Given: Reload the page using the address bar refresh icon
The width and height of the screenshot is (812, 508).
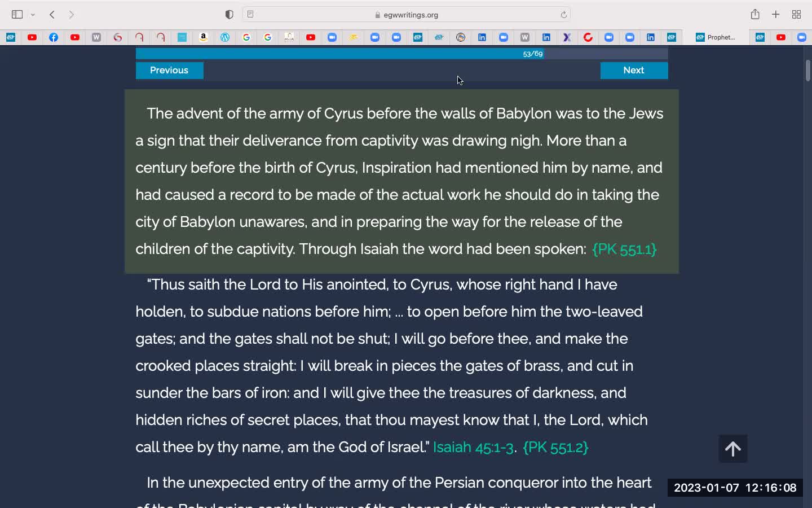Looking at the screenshot, I should click(563, 15).
